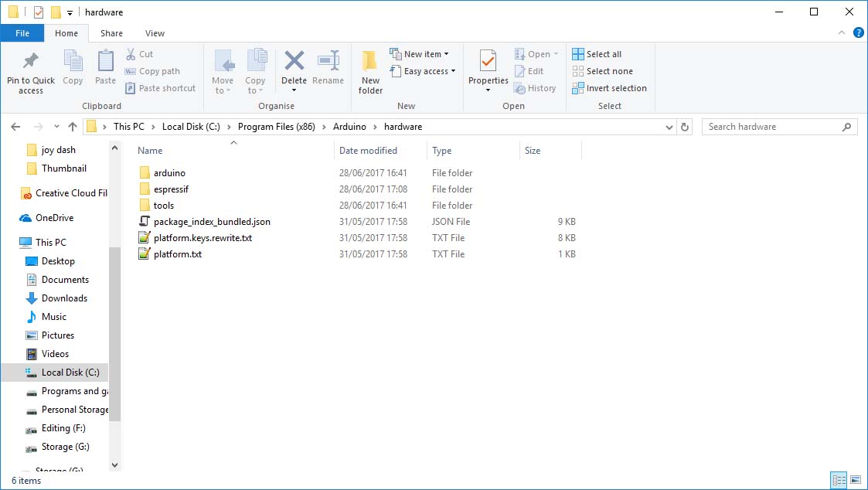Switch to the View ribbon tab
Viewport: 868px width, 490px height.
pos(155,33)
